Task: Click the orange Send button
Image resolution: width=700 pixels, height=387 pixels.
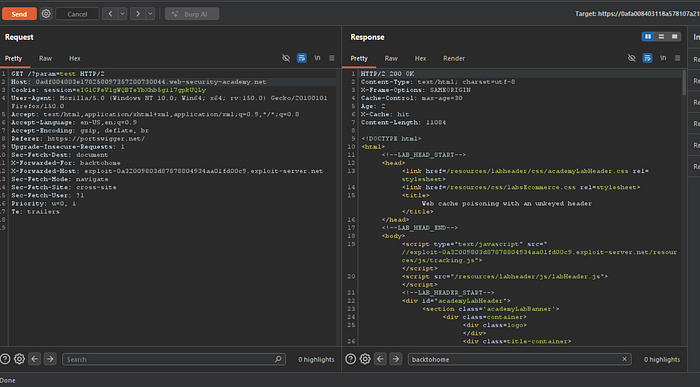Action: point(19,14)
